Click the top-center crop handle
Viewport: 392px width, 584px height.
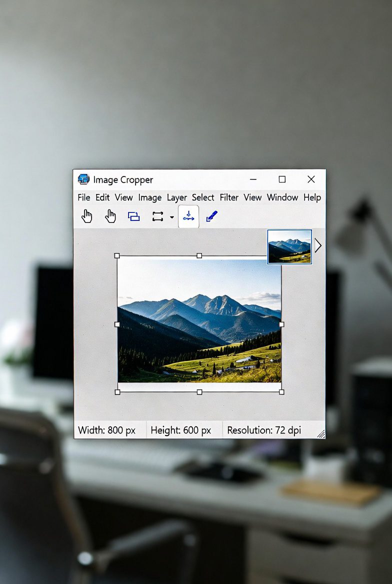click(199, 255)
